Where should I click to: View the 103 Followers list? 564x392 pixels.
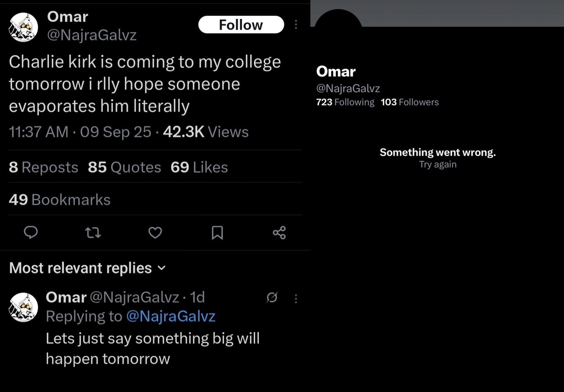pos(409,102)
